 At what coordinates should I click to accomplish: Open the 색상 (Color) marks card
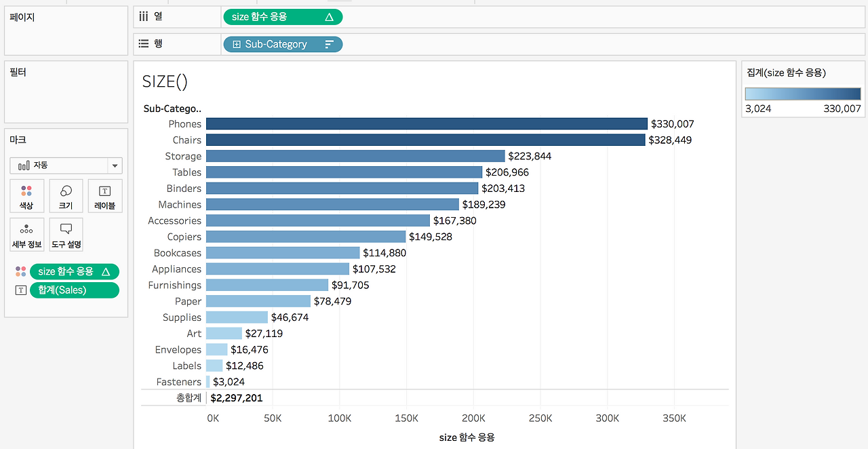(x=26, y=196)
